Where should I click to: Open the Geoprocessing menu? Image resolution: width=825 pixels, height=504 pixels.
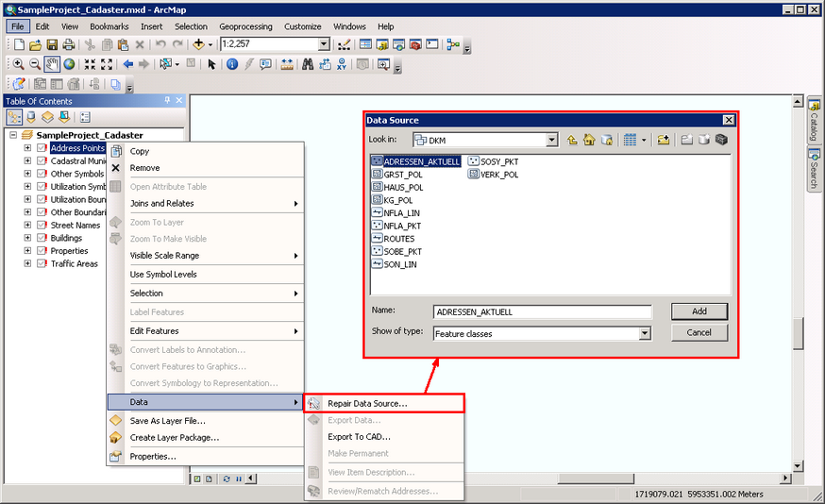coord(245,26)
